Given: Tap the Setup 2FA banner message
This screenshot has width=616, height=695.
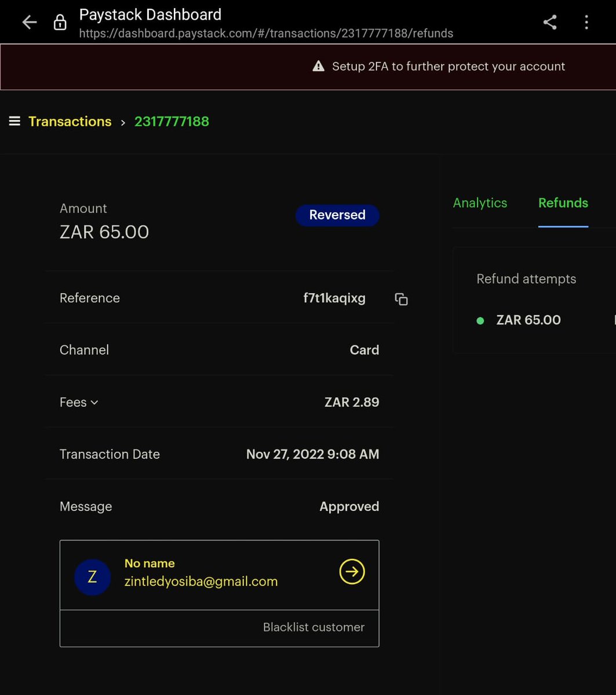Looking at the screenshot, I should 448,66.
